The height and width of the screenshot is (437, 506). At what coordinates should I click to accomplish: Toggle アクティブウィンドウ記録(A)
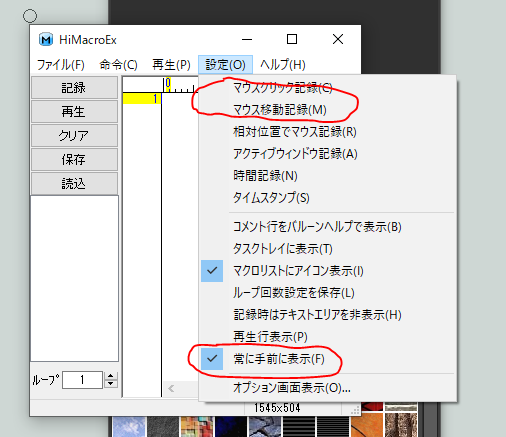tap(328, 154)
